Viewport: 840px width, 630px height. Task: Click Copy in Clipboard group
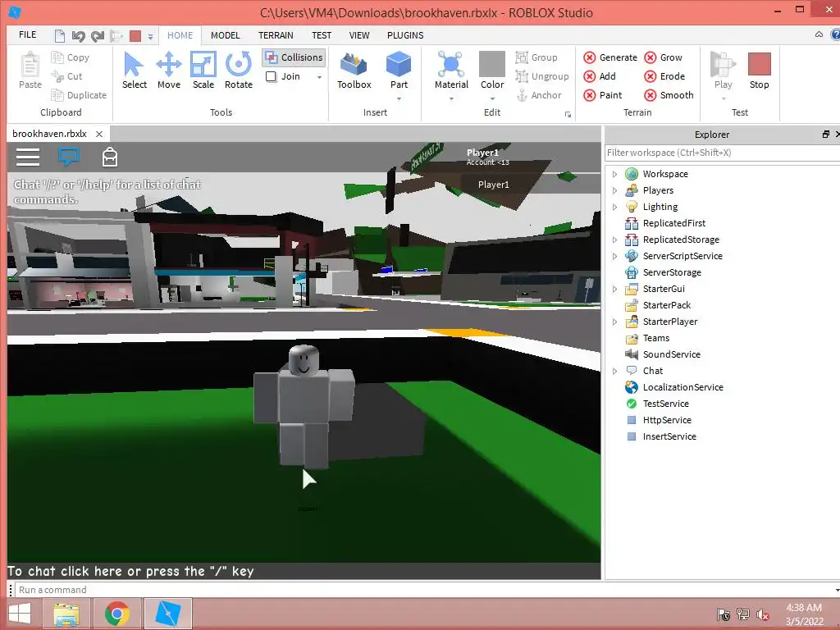pyautogui.click(x=71, y=57)
